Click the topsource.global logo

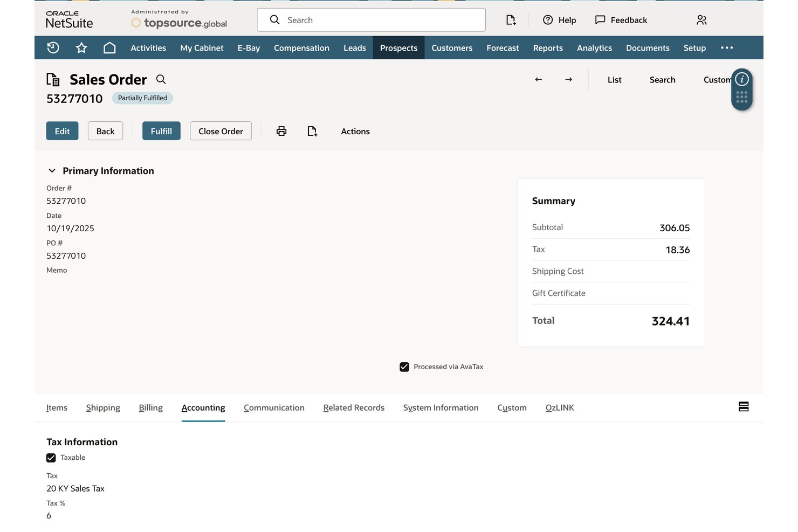179,23
